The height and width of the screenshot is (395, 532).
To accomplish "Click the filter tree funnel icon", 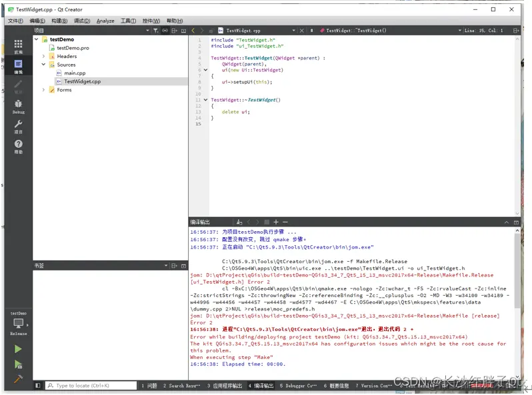I will pyautogui.click(x=155, y=31).
